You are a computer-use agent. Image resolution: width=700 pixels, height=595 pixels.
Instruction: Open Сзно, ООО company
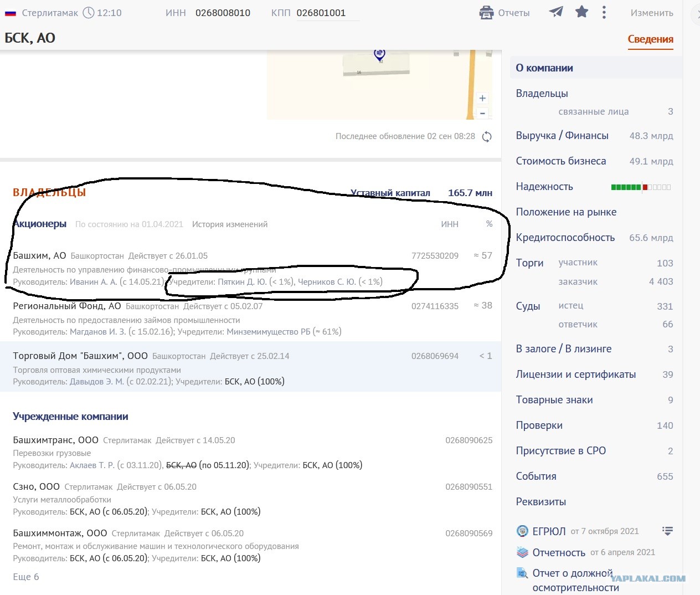coord(36,486)
